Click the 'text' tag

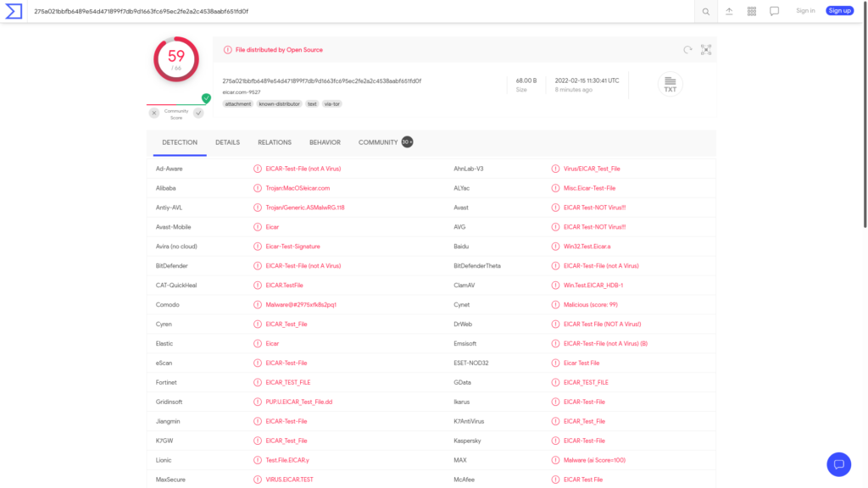point(312,104)
